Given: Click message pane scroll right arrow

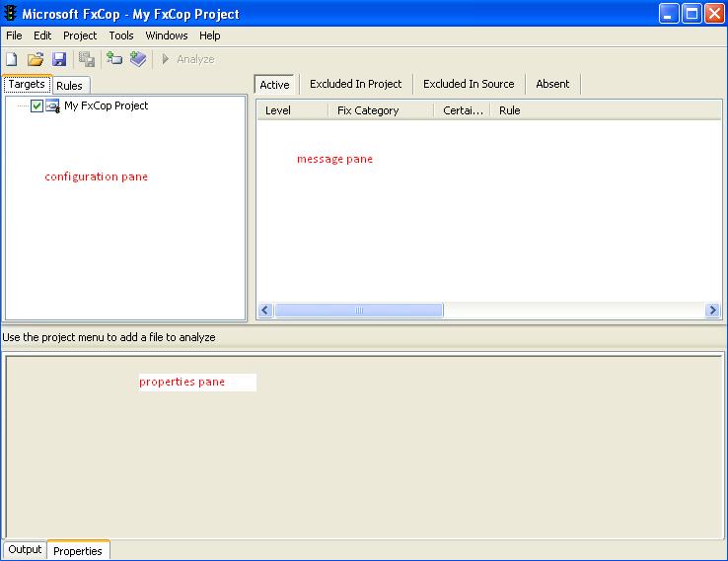Looking at the screenshot, I should pyautogui.click(x=712, y=310).
